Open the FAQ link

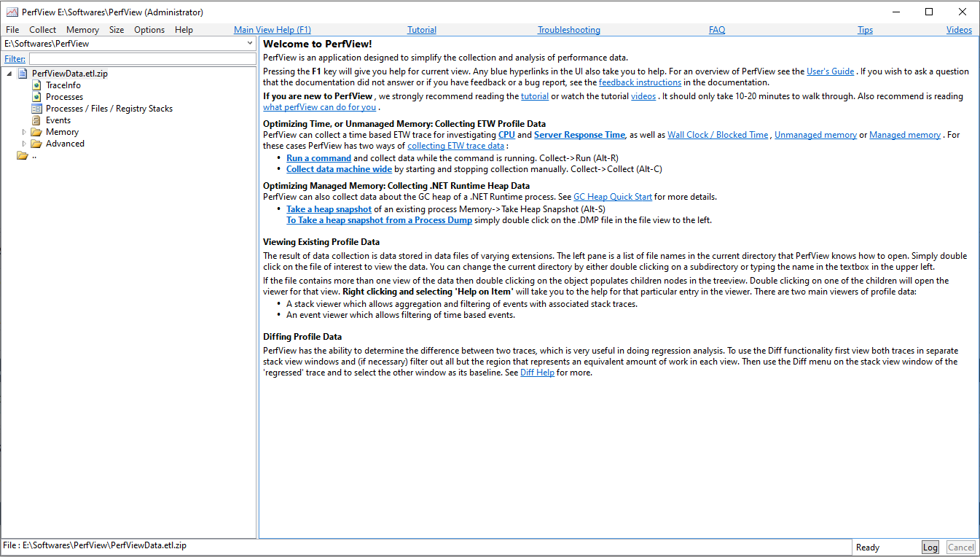tap(717, 30)
